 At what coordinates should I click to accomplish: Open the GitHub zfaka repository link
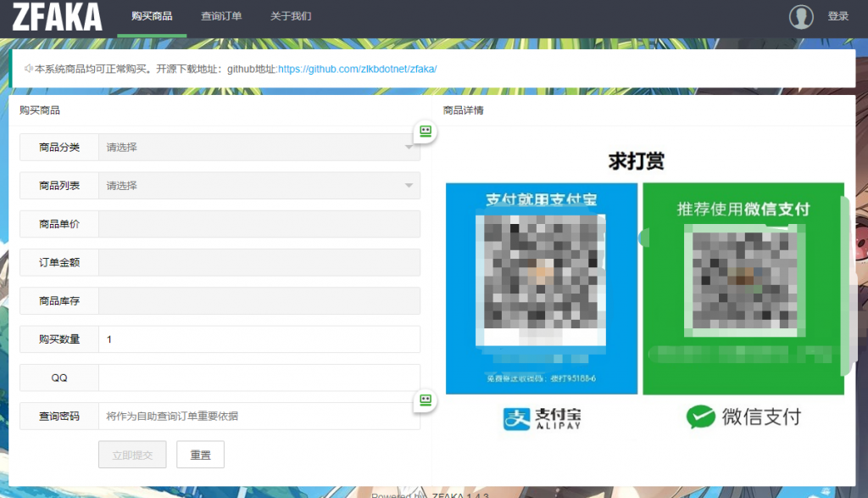357,69
